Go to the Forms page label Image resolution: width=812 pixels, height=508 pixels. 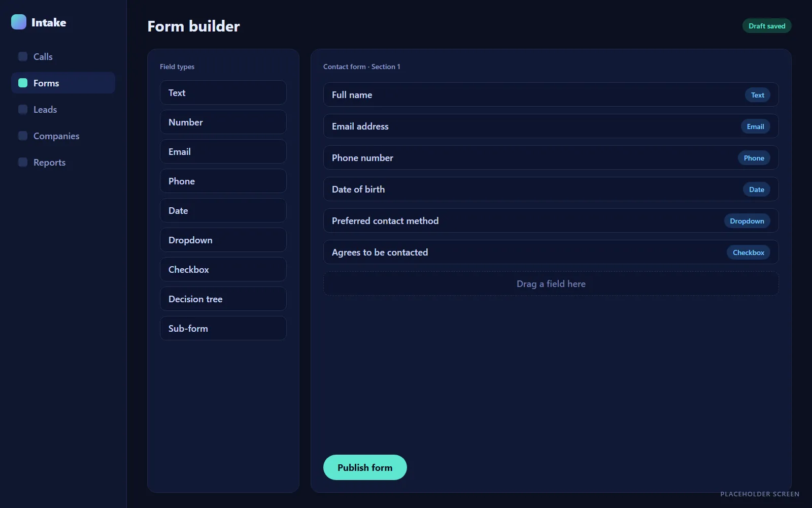click(x=46, y=83)
